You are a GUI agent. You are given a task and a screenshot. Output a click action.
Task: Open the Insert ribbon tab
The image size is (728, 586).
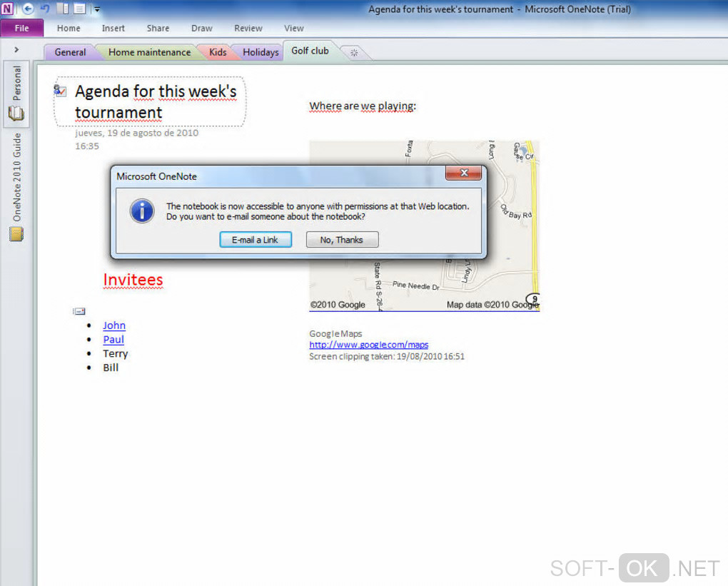[113, 29]
